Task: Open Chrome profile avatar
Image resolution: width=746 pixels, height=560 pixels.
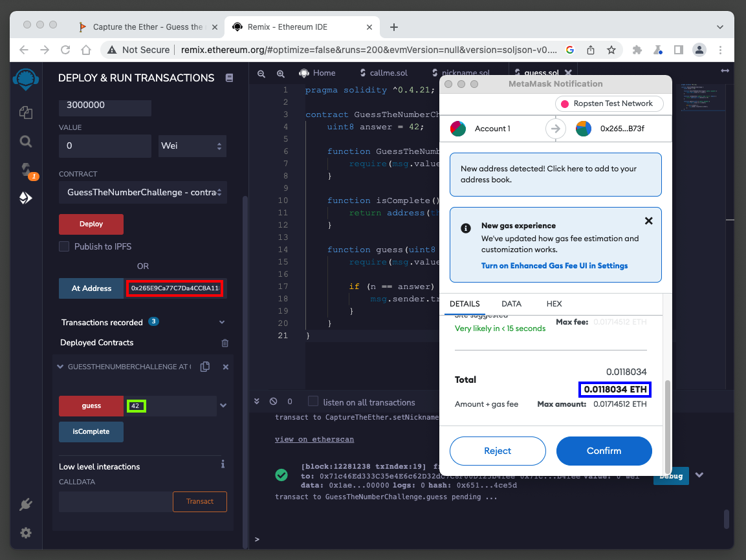Action: click(x=699, y=50)
